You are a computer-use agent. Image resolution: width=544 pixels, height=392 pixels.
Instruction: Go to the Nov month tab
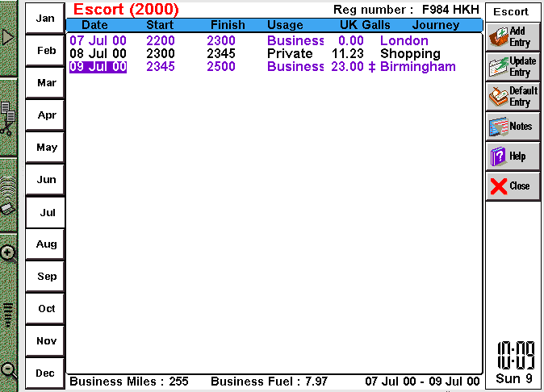point(45,340)
